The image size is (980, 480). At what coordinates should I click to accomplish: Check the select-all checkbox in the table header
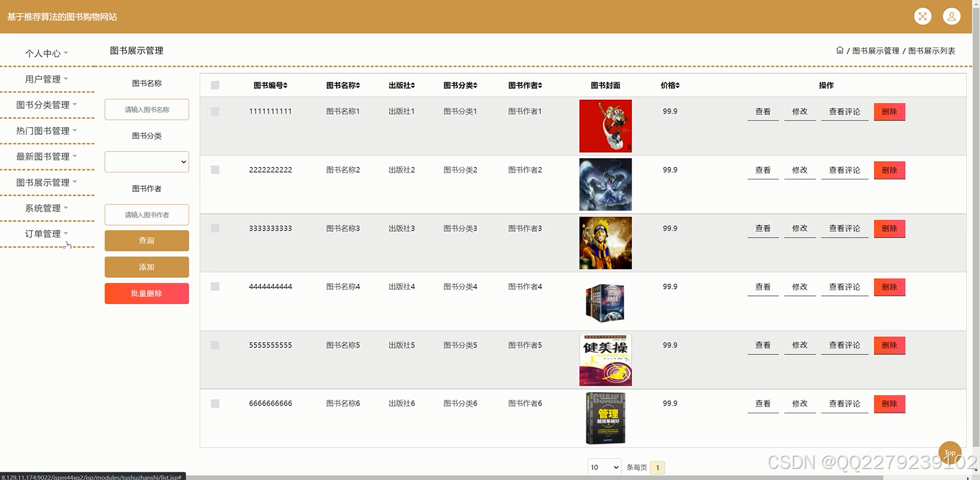(215, 85)
